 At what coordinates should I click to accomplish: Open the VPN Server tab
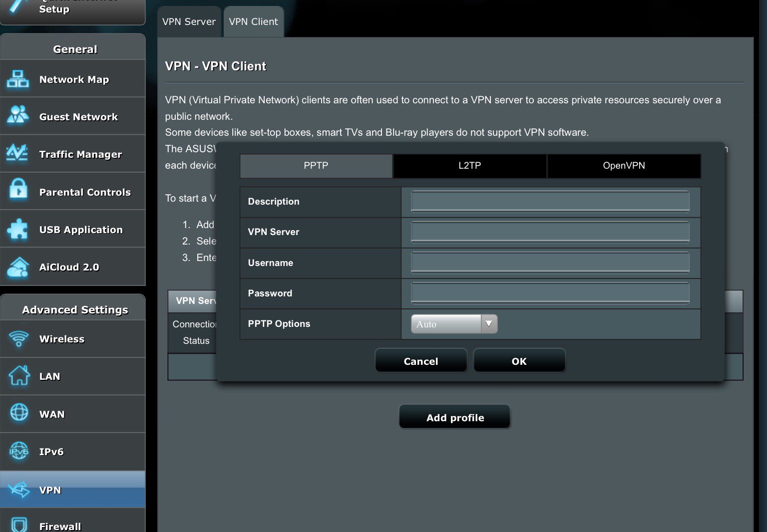(x=189, y=22)
